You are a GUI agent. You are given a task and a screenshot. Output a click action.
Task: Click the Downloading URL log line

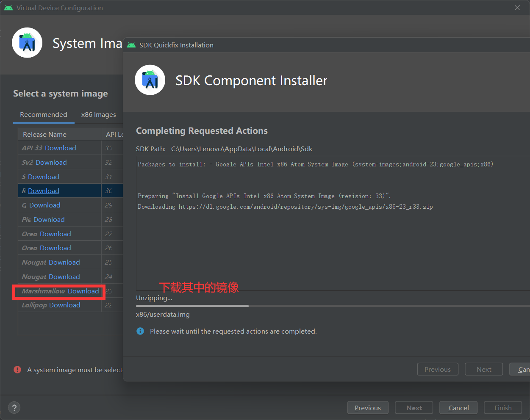point(285,207)
